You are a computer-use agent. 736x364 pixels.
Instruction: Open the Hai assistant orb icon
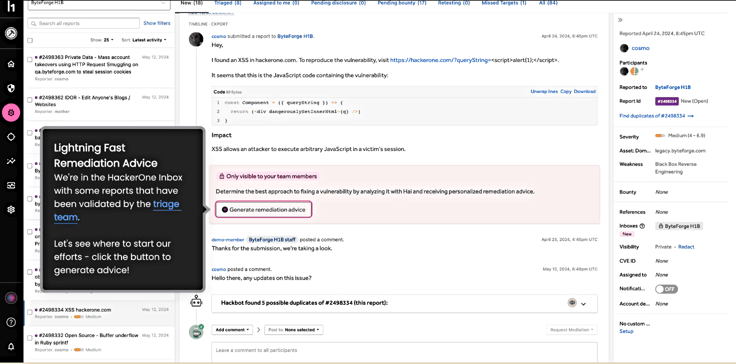pyautogui.click(x=11, y=297)
